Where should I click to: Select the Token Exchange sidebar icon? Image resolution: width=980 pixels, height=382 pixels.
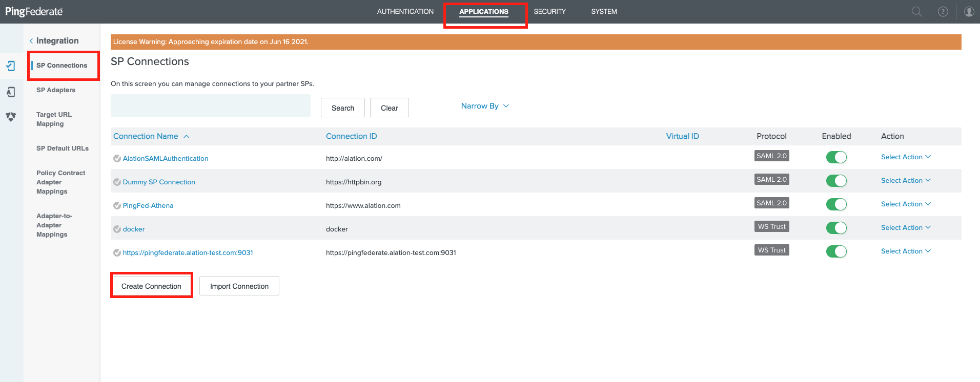tap(11, 117)
